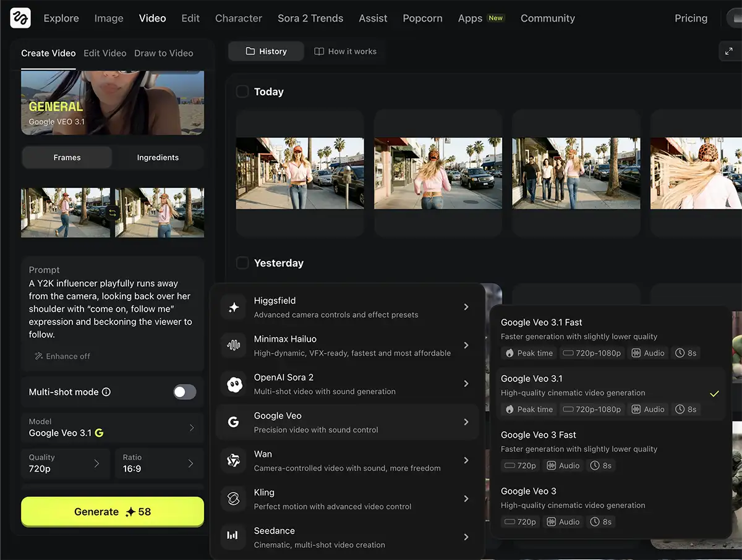
Task: Click the OpenAI Sora 2 icon
Action: pyautogui.click(x=234, y=384)
